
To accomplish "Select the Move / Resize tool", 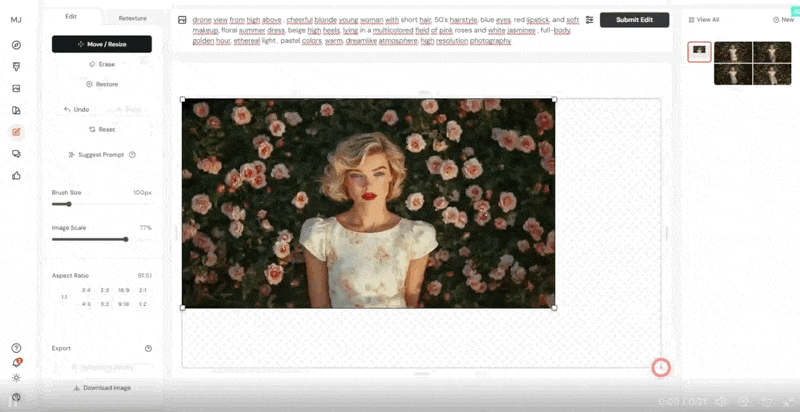I will [102, 44].
